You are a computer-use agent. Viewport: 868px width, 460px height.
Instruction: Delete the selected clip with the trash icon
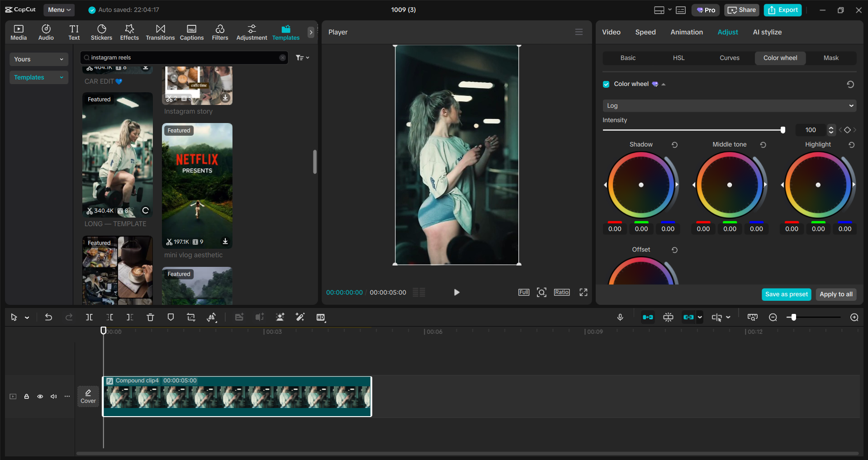click(150, 317)
